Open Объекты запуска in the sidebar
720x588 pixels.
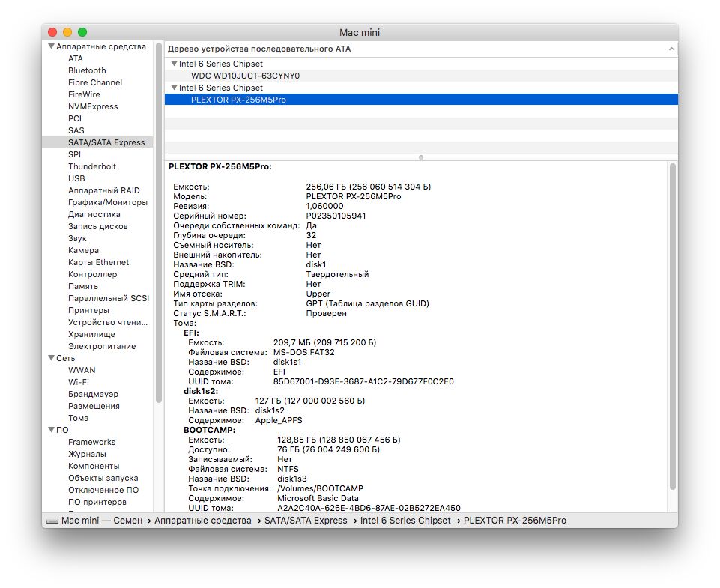103,478
